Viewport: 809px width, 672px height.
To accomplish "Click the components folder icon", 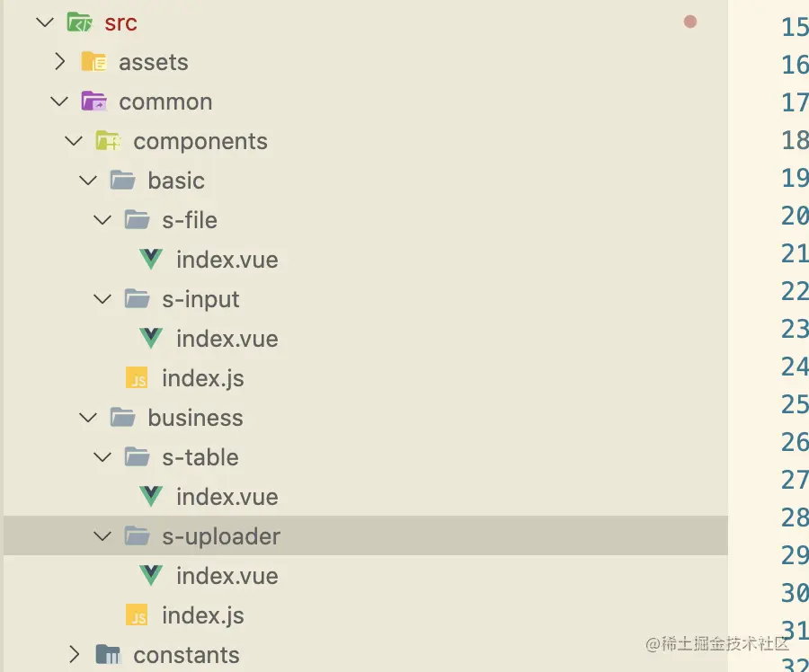I will click(108, 141).
